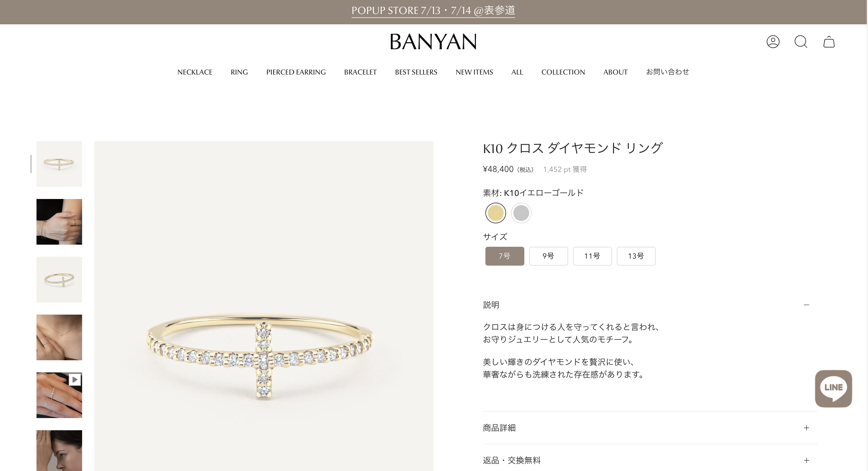Go to BANYAN logo homepage

[x=433, y=42]
